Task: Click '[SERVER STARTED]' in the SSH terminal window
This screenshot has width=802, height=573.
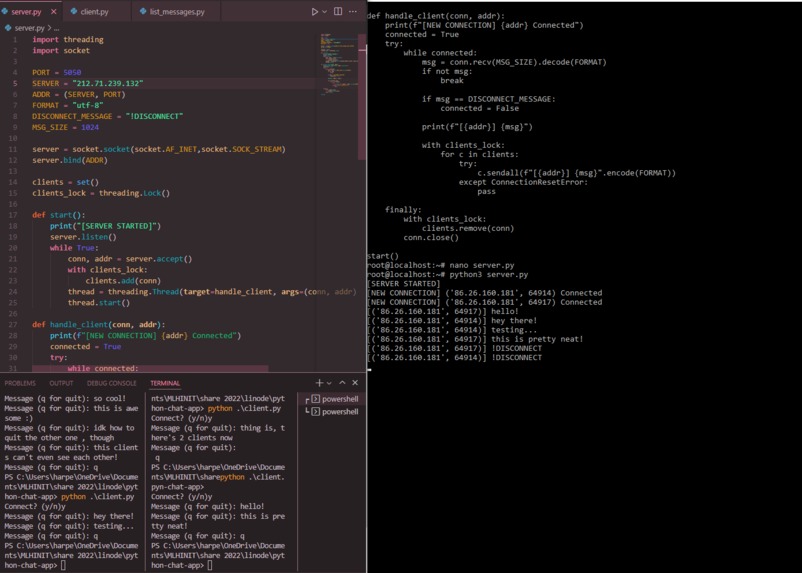Action: (x=403, y=284)
